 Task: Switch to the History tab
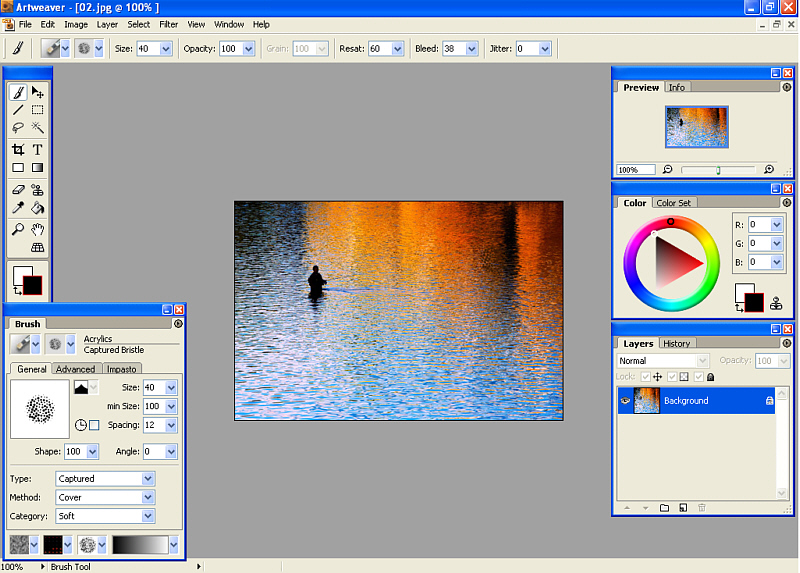coord(677,343)
